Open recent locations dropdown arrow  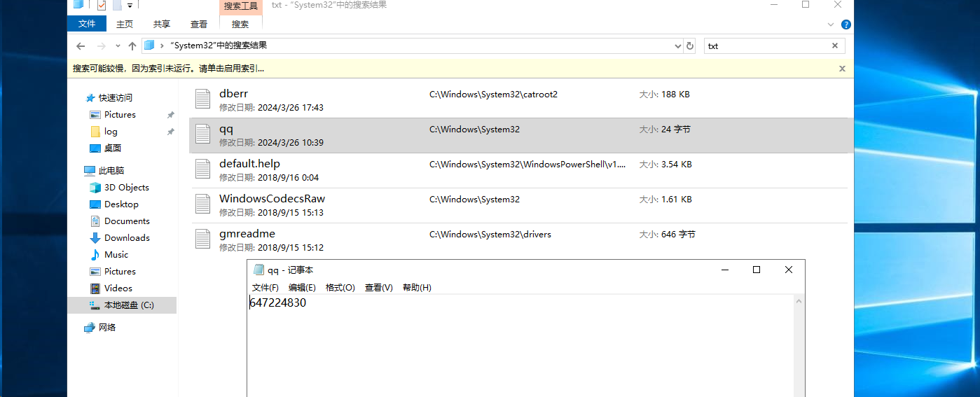(117, 46)
